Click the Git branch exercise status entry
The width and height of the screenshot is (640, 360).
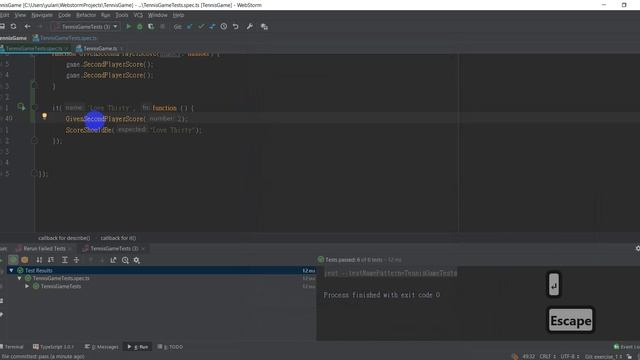(604, 356)
